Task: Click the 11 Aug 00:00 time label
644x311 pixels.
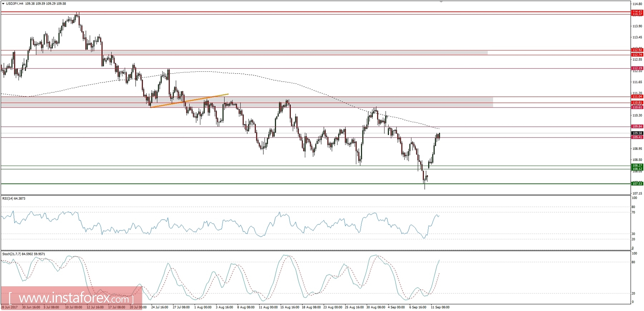Action: click(268, 307)
